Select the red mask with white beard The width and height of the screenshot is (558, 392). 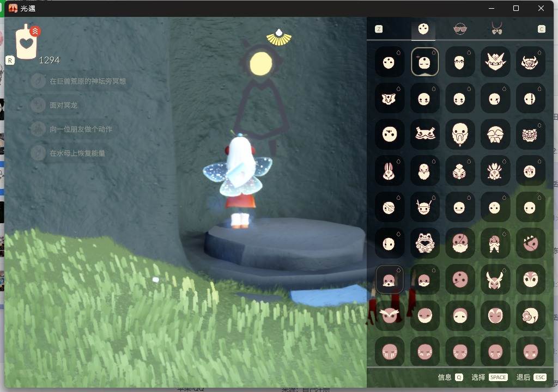click(460, 243)
